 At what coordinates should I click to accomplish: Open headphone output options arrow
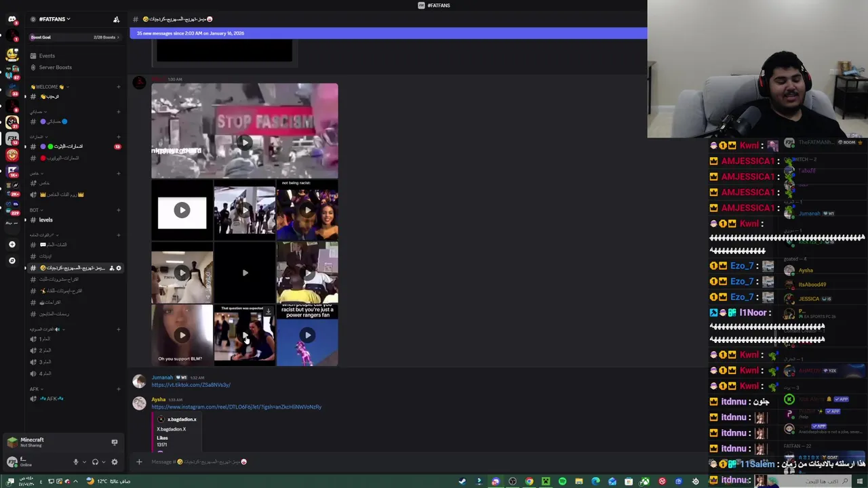tap(103, 462)
